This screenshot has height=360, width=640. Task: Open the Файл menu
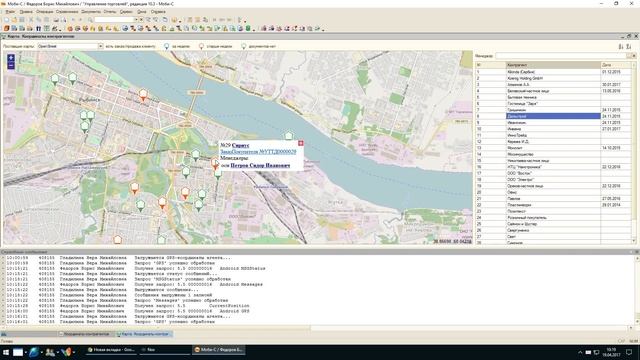click(10, 12)
